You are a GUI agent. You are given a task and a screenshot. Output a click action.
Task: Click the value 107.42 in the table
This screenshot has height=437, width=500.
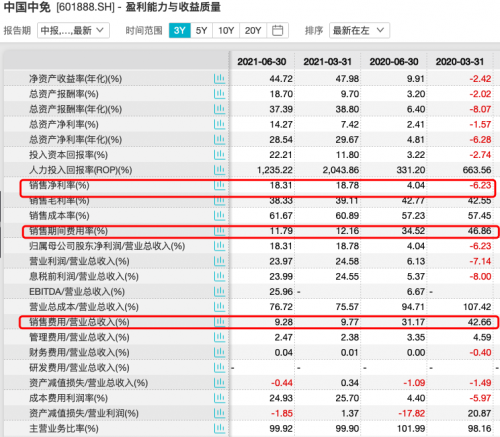pyautogui.click(x=477, y=307)
